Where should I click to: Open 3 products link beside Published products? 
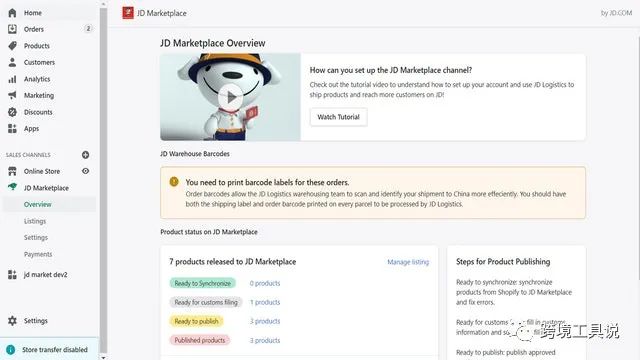(x=265, y=340)
